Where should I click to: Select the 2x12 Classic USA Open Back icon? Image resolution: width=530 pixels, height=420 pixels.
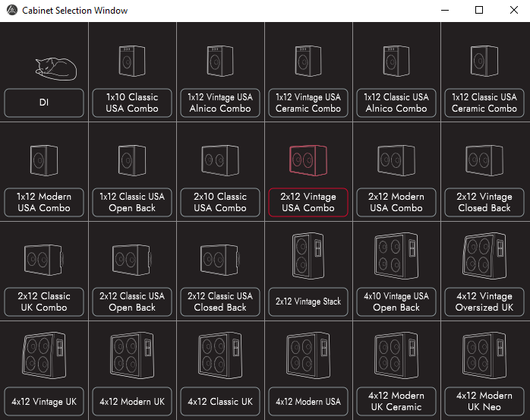tap(132, 260)
